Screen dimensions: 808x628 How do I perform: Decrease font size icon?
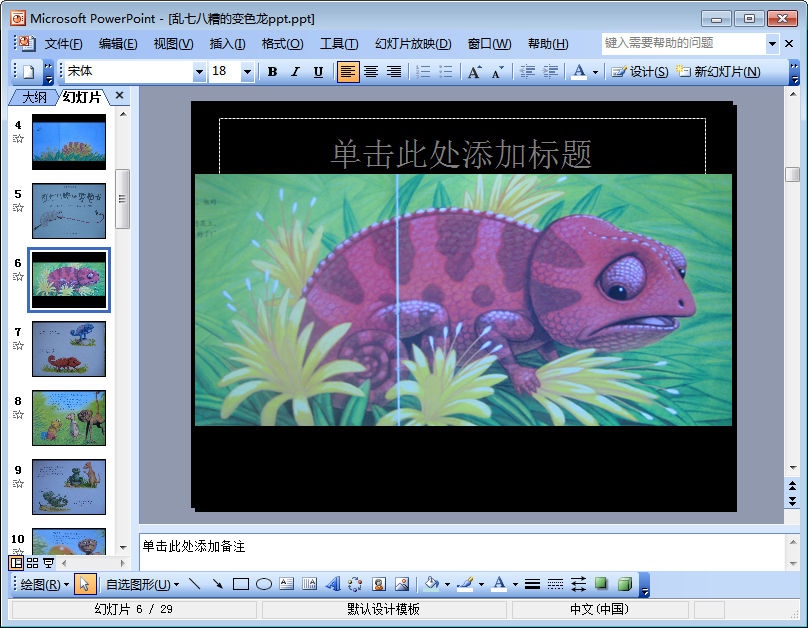pos(497,72)
